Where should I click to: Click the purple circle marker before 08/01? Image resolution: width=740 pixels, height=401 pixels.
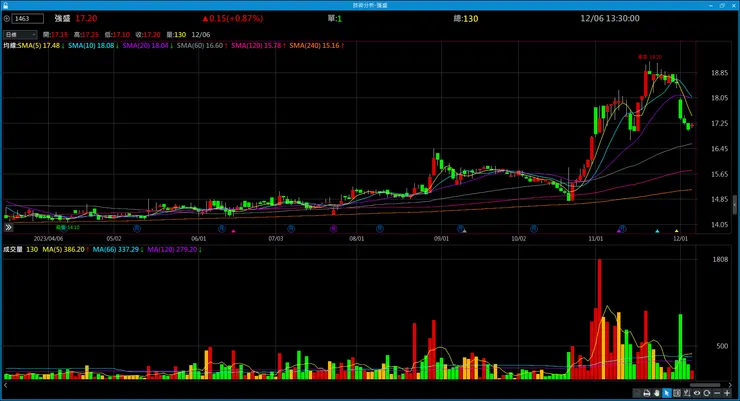pyautogui.click(x=333, y=228)
